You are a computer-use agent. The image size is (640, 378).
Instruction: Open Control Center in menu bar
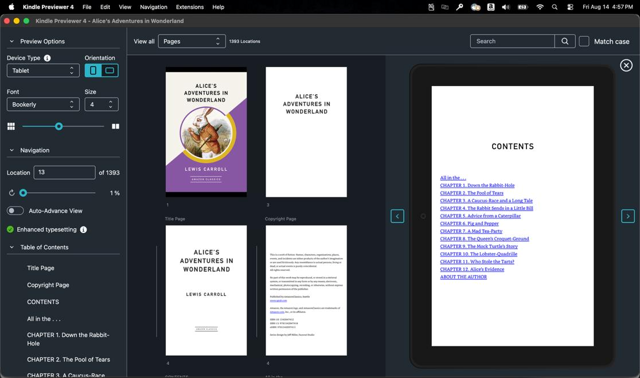click(570, 7)
